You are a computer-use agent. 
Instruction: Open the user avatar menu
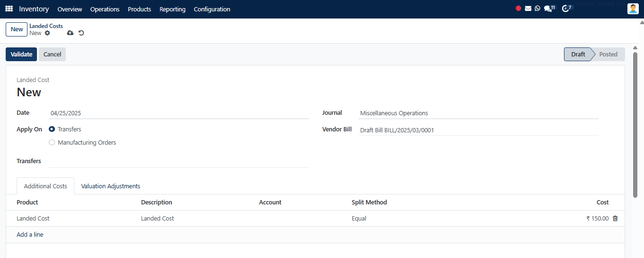(x=633, y=9)
